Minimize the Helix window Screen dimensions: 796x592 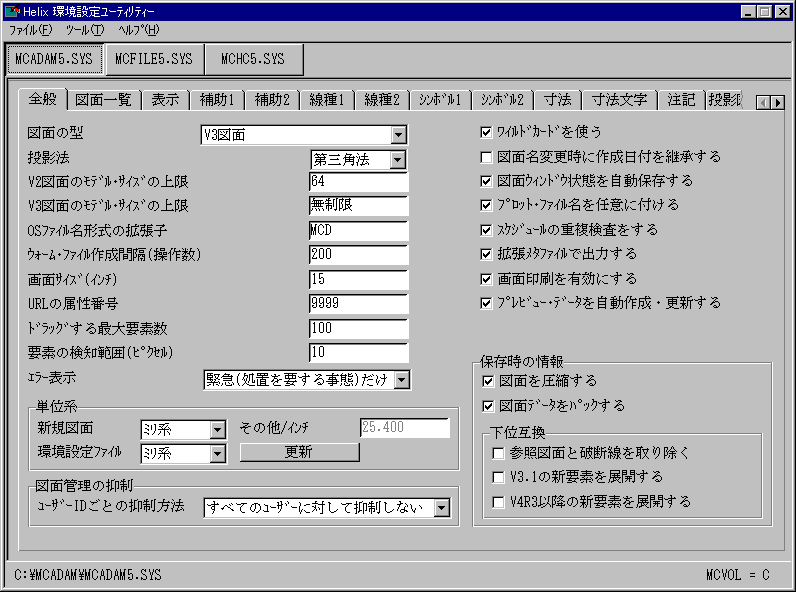pyautogui.click(x=748, y=11)
